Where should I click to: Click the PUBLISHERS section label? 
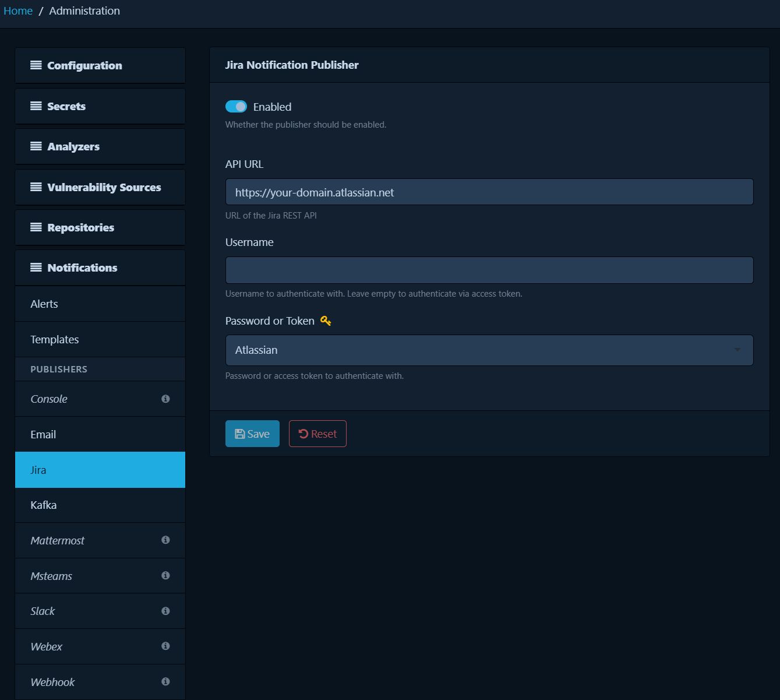click(x=59, y=369)
